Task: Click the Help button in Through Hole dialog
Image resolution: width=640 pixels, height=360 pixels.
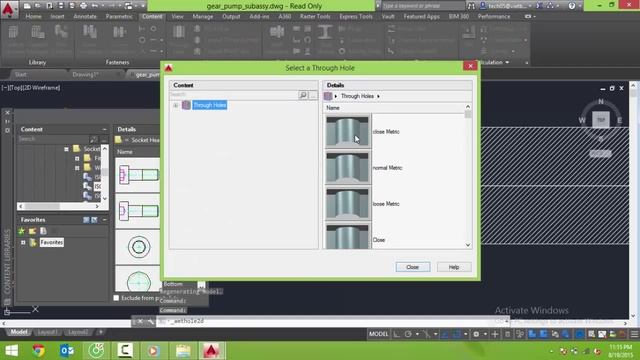Action: coord(454,267)
